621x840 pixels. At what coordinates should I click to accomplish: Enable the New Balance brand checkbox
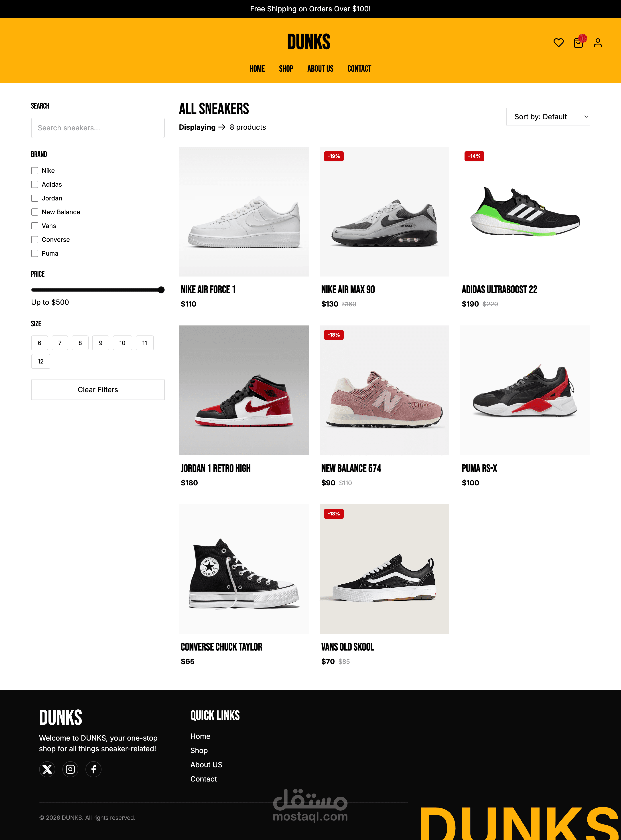click(34, 212)
